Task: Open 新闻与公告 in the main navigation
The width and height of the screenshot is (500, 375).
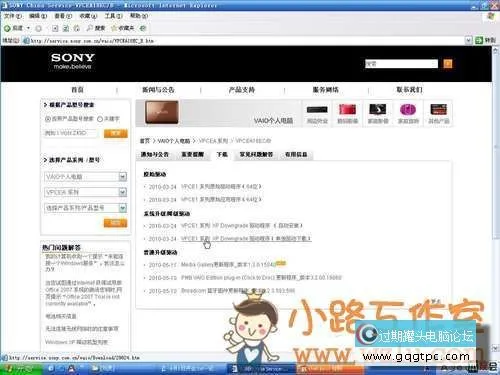Action: click(x=158, y=90)
